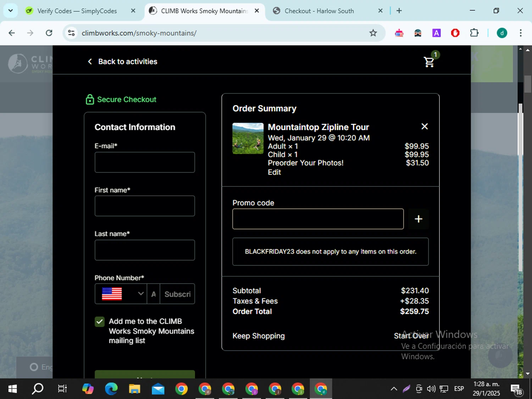
Task: Open Mail app from taskbar
Action: tap(158, 389)
